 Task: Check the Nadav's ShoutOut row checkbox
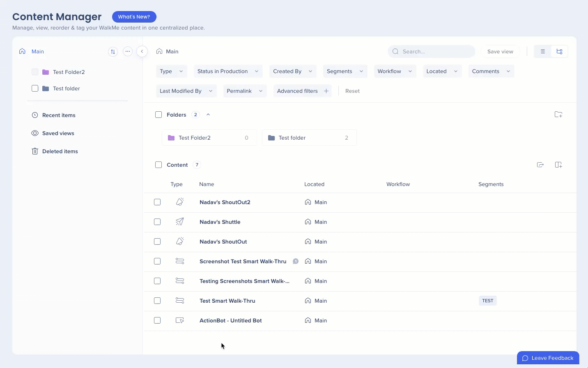157,241
